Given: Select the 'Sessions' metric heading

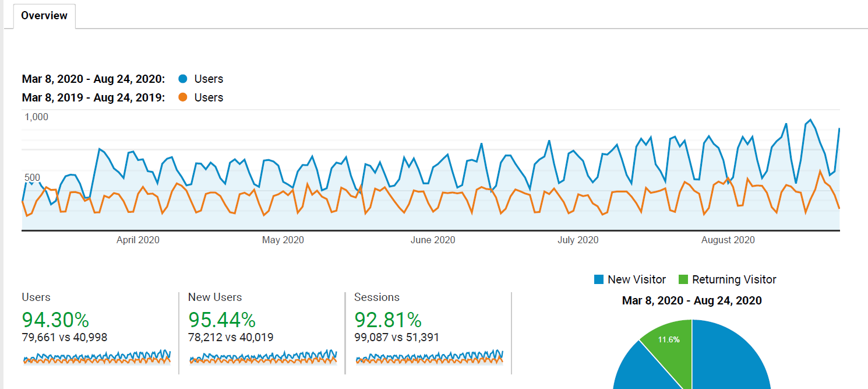Looking at the screenshot, I should [x=377, y=297].
